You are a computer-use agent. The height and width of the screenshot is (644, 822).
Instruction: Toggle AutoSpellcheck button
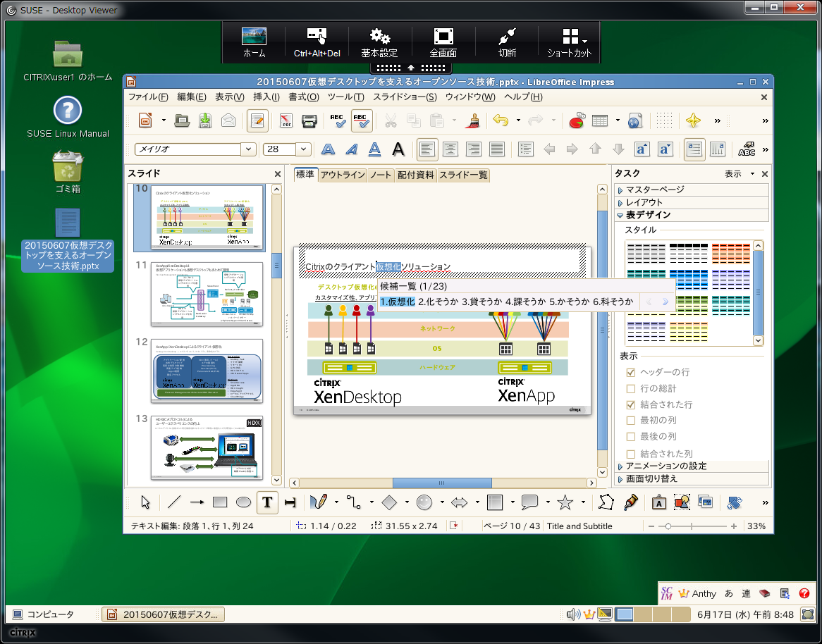pos(362,121)
